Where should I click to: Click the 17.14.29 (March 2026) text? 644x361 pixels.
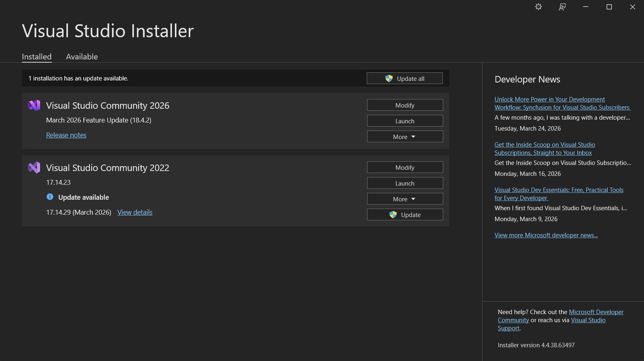[x=79, y=212]
